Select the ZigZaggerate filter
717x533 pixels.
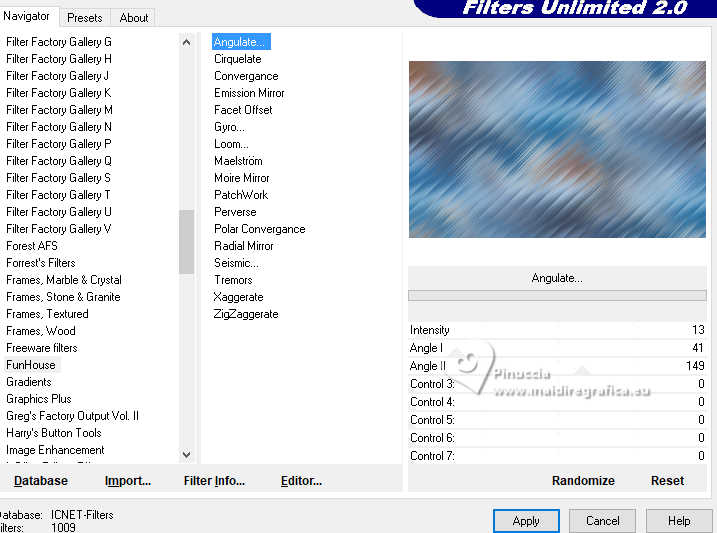(x=246, y=314)
